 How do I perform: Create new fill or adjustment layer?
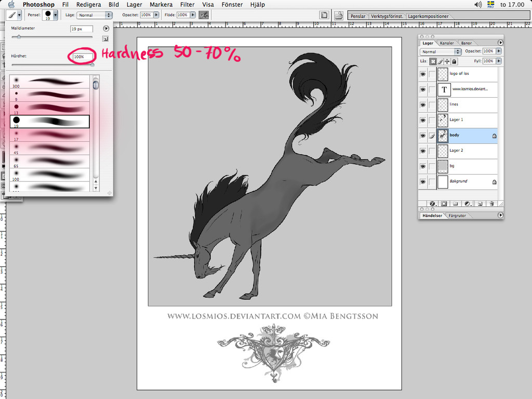(x=468, y=204)
